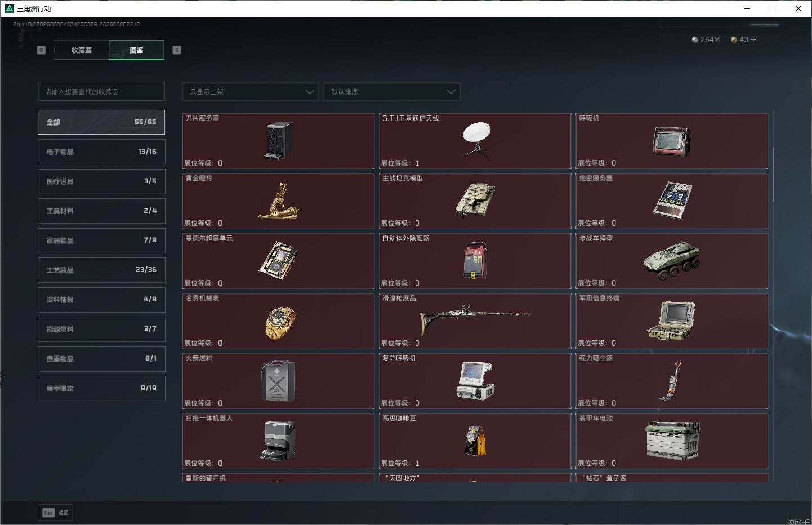Switch to the 收藏室 tab
This screenshot has width=812, height=525.
click(82, 50)
